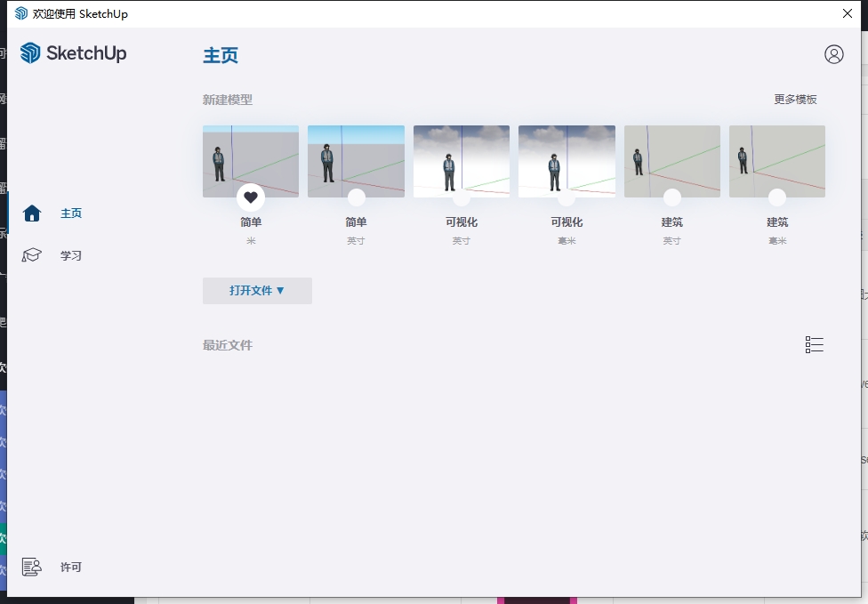The width and height of the screenshot is (868, 604).
Task: Open 更多模板 to show more templates
Action: [x=795, y=100]
